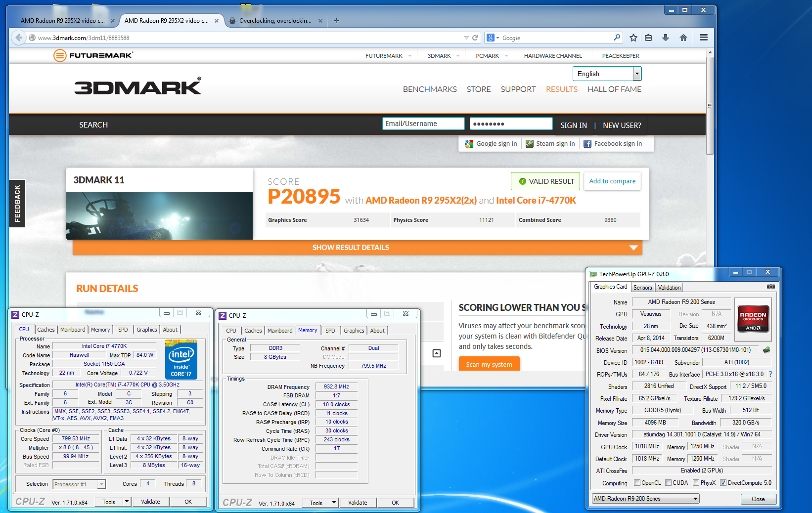The height and width of the screenshot is (513, 812).
Task: Open the English language dropdown
Action: pyautogui.click(x=607, y=74)
